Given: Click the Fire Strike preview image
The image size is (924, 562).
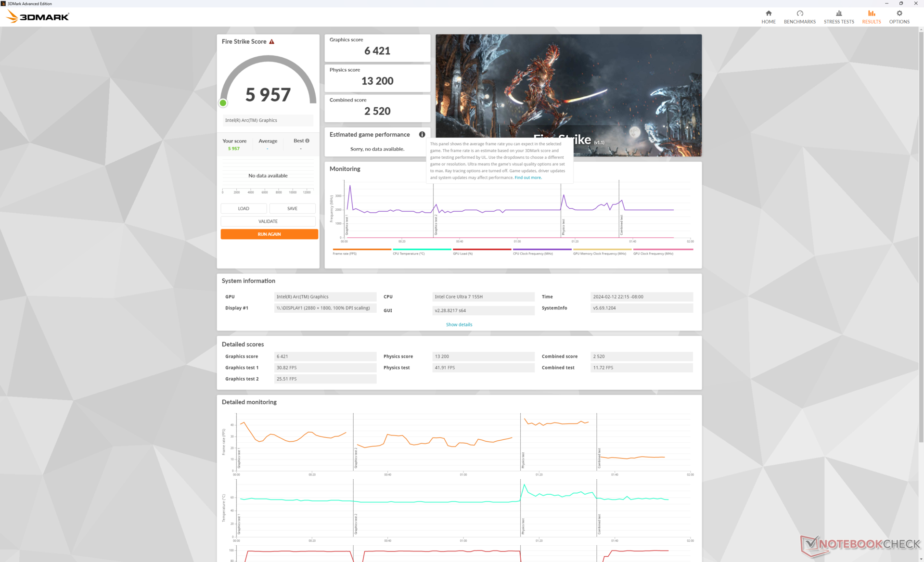Looking at the screenshot, I should tap(568, 95).
